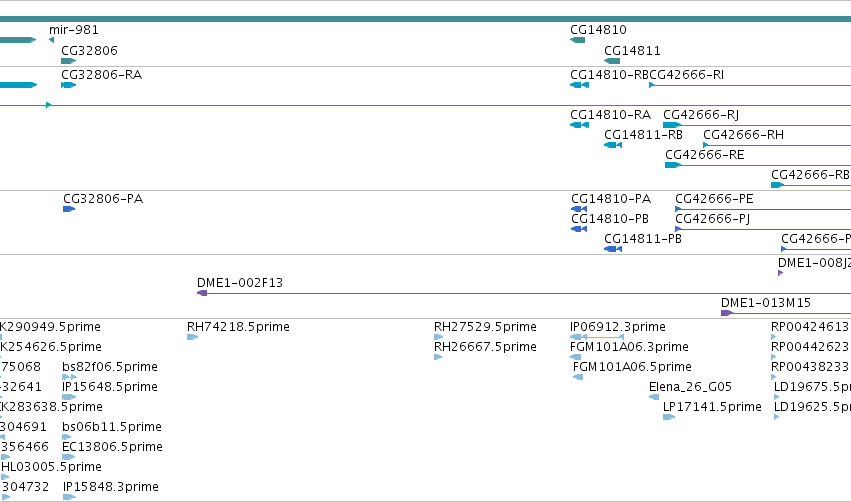The image size is (851, 502).
Task: Click the DME1-013M15 clone glyph
Action: point(727,313)
